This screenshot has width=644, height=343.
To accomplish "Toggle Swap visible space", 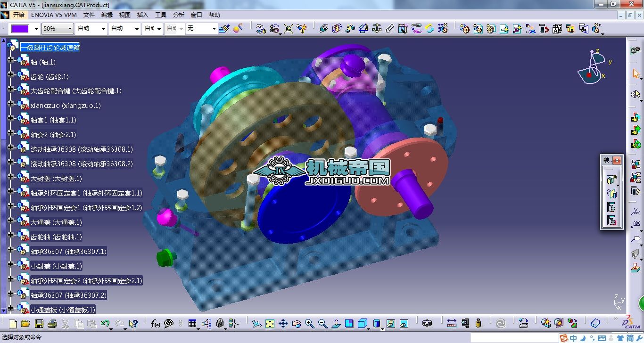I will [404, 324].
